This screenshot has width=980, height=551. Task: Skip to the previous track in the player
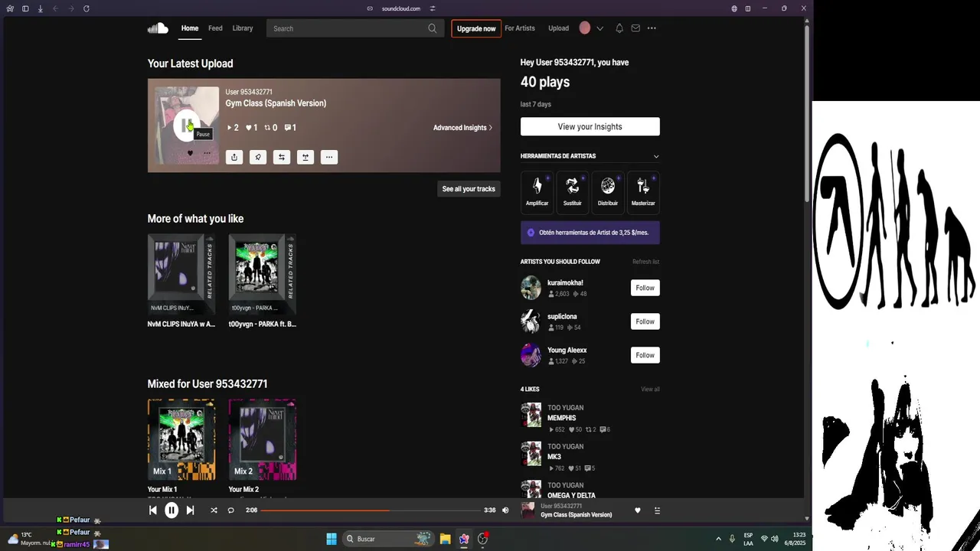click(152, 510)
